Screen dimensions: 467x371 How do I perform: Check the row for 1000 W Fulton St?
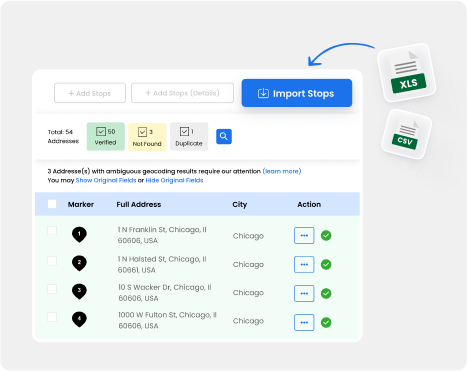(x=52, y=317)
